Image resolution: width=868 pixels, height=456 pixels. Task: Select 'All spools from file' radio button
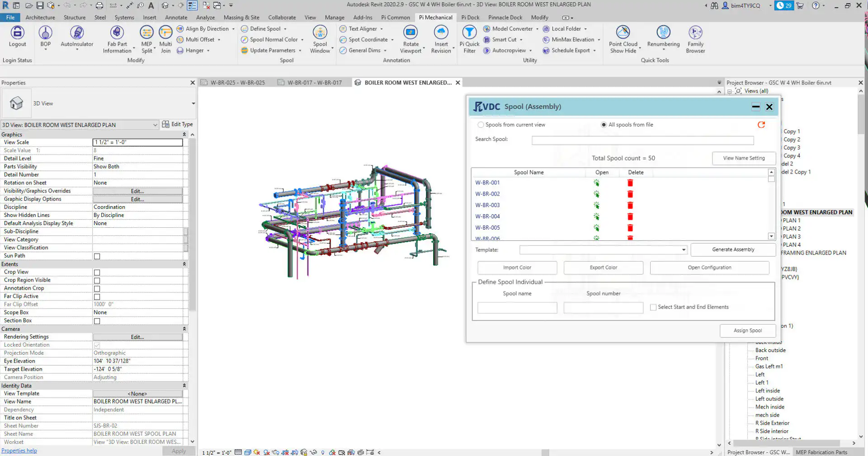click(x=604, y=125)
